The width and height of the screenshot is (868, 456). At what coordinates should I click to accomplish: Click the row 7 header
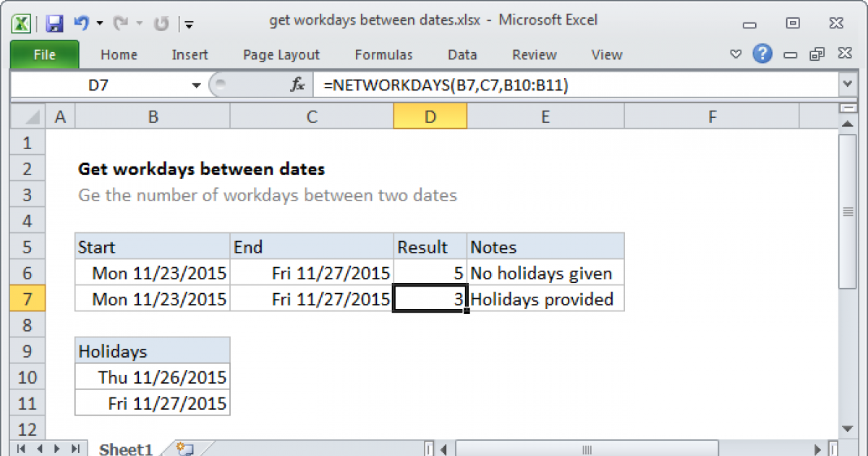[28, 299]
